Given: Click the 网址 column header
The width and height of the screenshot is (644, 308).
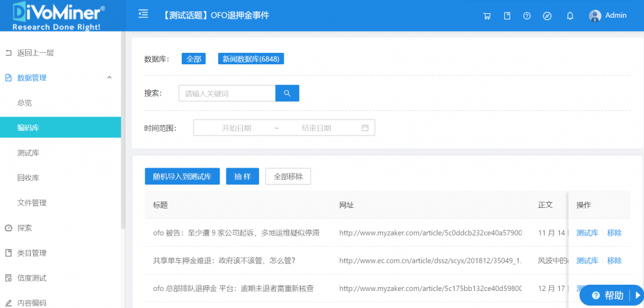Looking at the screenshot, I should [x=347, y=205].
